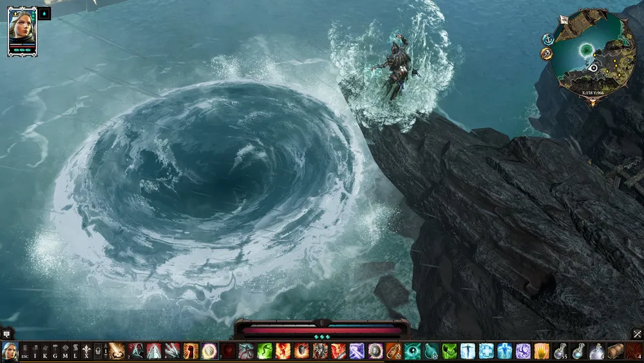Open the map with the M button
This screenshot has height=363, width=644.
65,351
